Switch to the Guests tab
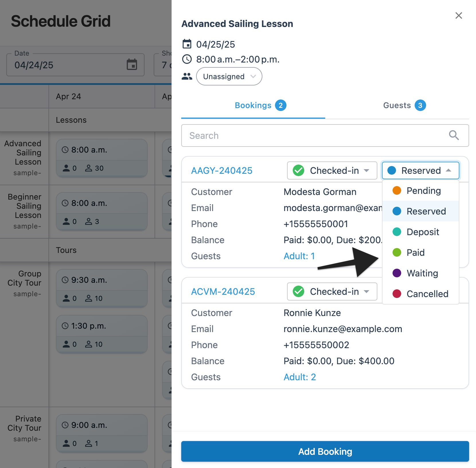The image size is (476, 468). [x=397, y=106]
